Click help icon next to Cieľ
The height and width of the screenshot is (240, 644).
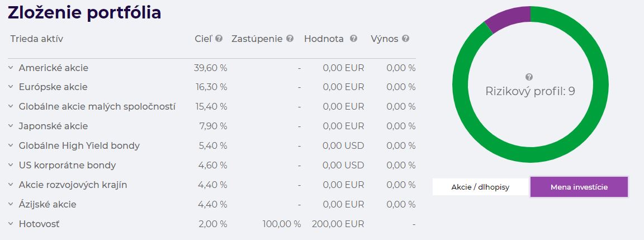[219, 39]
